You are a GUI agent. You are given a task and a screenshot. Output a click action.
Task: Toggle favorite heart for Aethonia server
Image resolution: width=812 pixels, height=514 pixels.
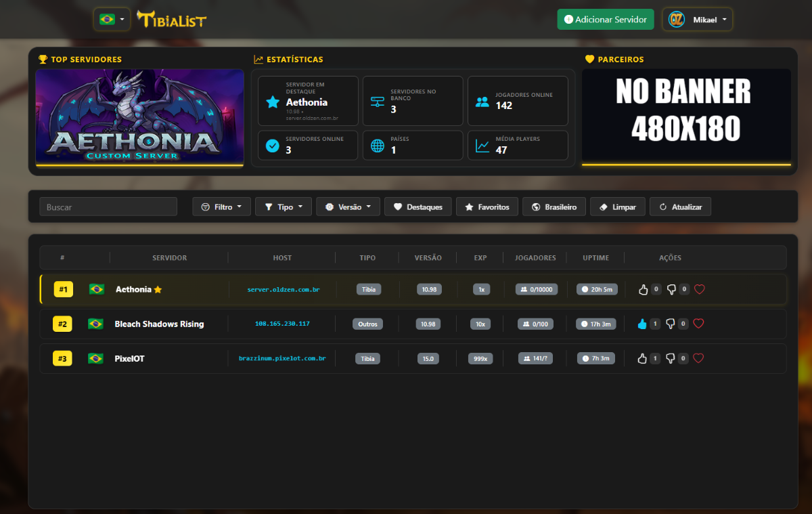click(x=700, y=290)
